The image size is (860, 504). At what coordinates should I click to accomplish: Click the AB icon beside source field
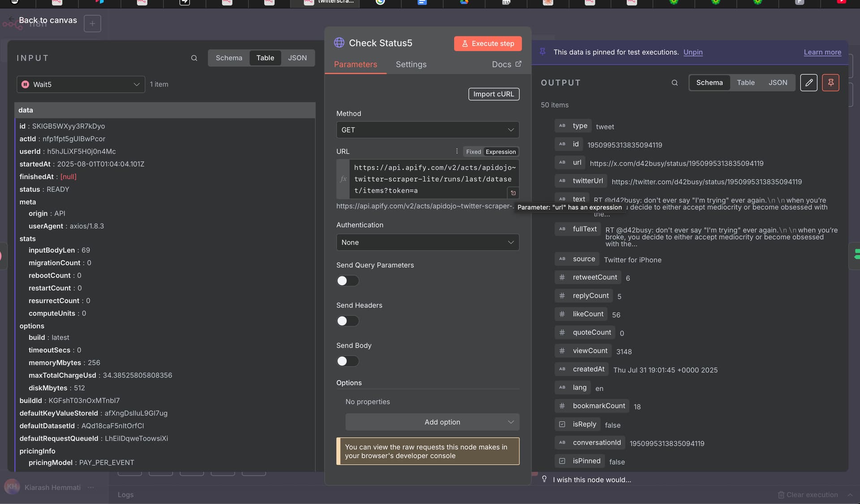[562, 259]
